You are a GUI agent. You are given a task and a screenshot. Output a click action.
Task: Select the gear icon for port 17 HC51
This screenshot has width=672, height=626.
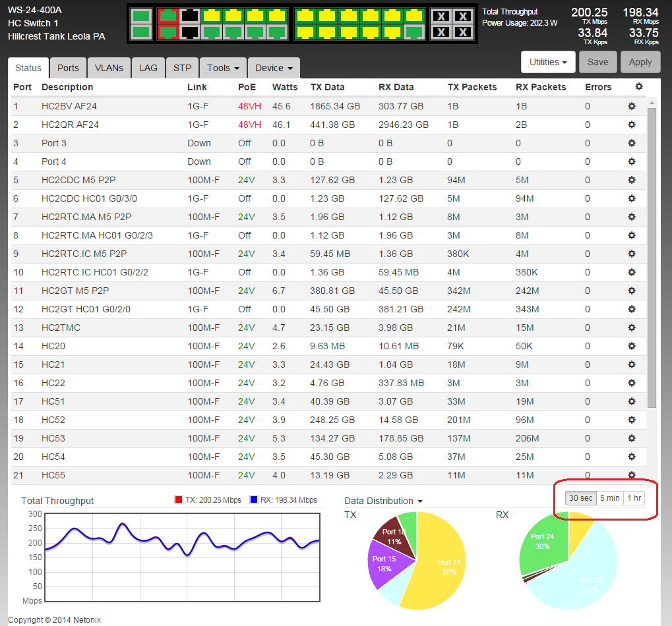pos(632,401)
